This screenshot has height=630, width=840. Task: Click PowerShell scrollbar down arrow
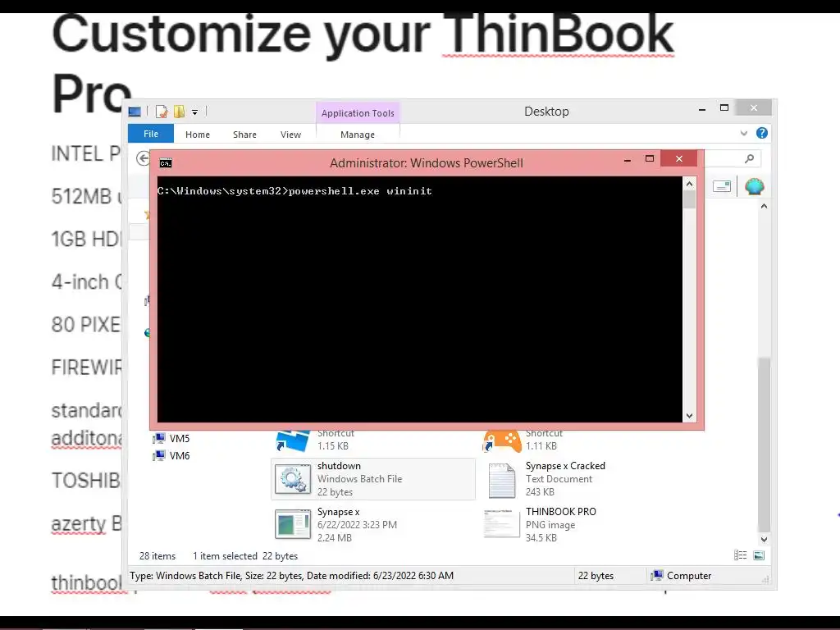689,416
